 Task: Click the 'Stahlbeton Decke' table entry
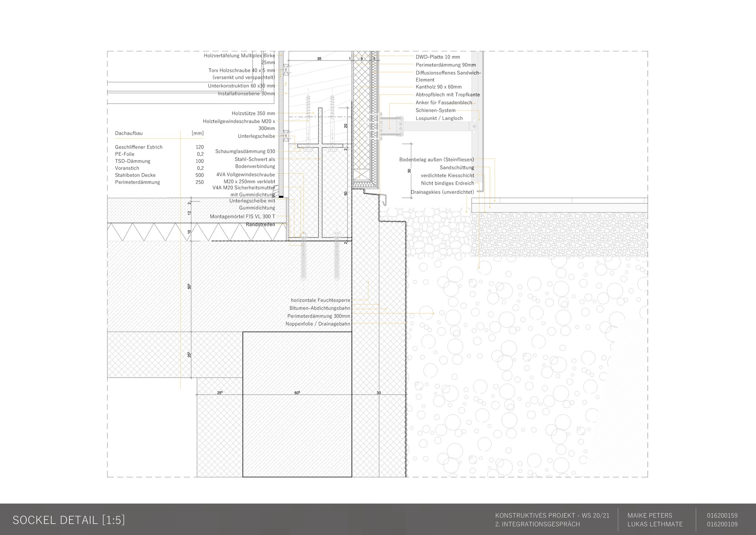point(135,175)
